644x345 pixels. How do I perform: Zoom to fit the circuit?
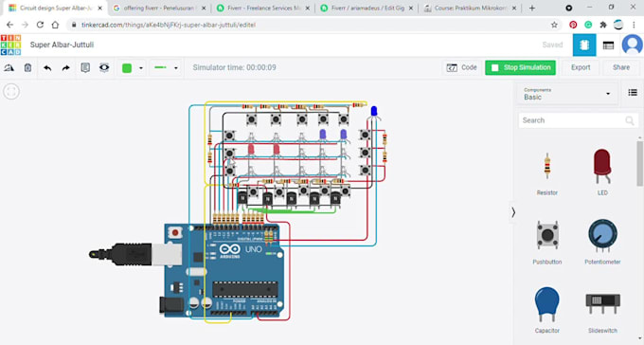point(11,91)
